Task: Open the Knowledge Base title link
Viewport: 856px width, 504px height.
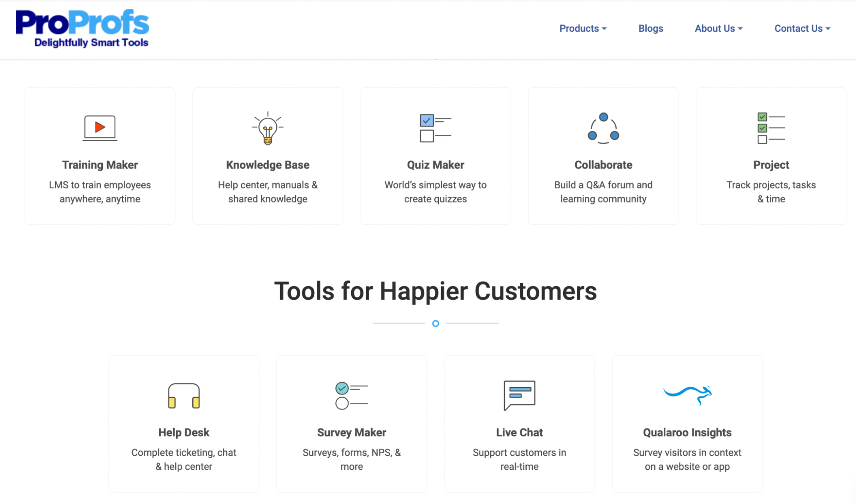Action: point(268,165)
